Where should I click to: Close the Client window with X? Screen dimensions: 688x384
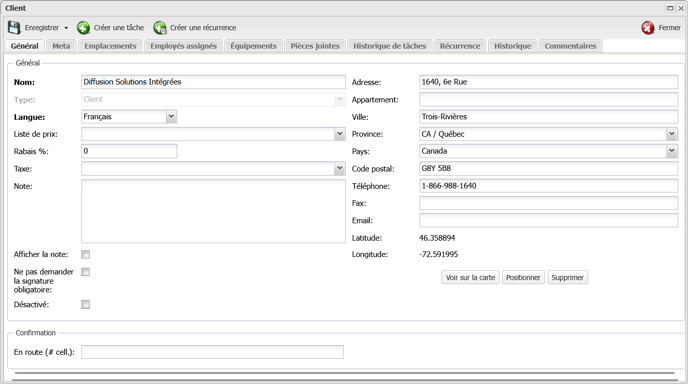[x=681, y=8]
